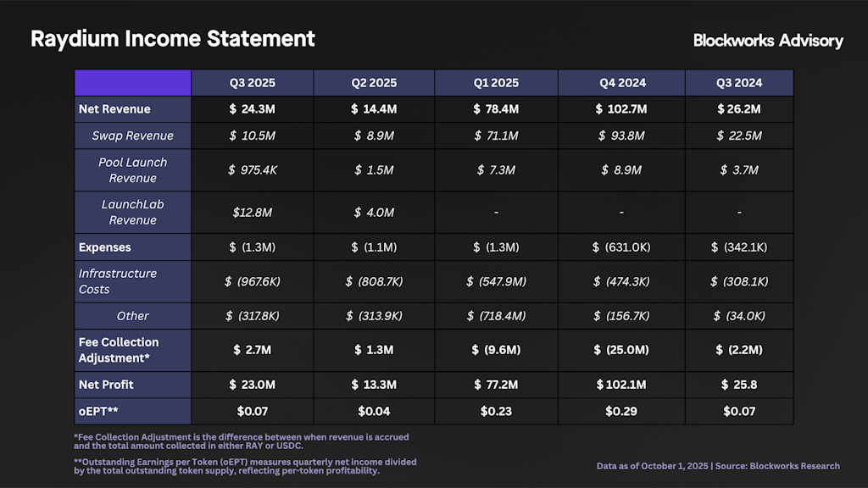This screenshot has width=868, height=488.
Task: Click the Swap Revenue row label
Action: point(132,136)
